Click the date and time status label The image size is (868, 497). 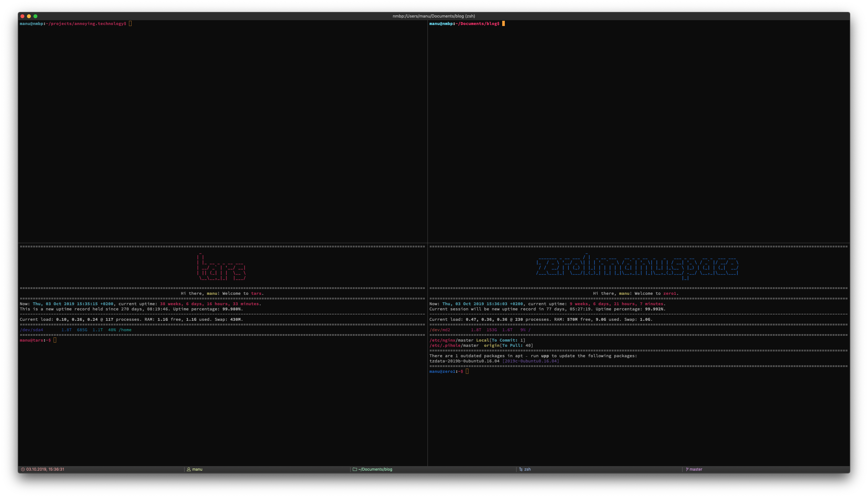coord(45,469)
